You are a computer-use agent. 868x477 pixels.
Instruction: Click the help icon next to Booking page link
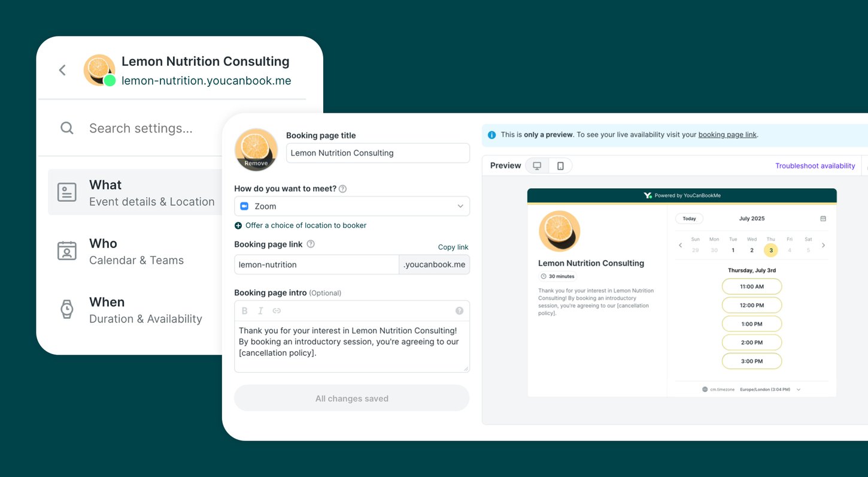click(x=310, y=244)
